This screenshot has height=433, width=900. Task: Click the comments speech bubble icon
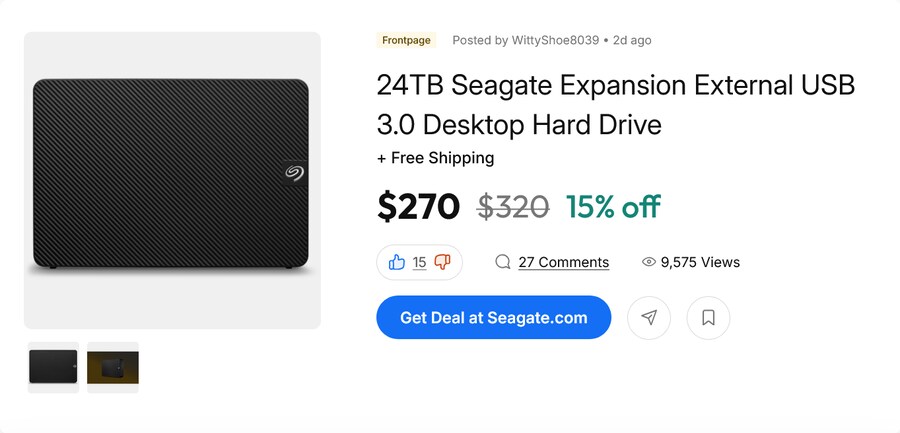503,262
